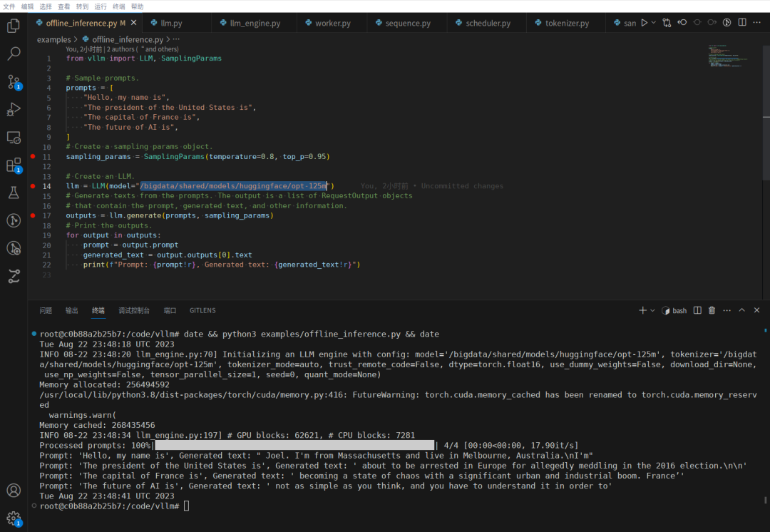Click 'SamplingParams' call on line 11
Image resolution: width=770 pixels, height=532 pixels.
tap(174, 156)
